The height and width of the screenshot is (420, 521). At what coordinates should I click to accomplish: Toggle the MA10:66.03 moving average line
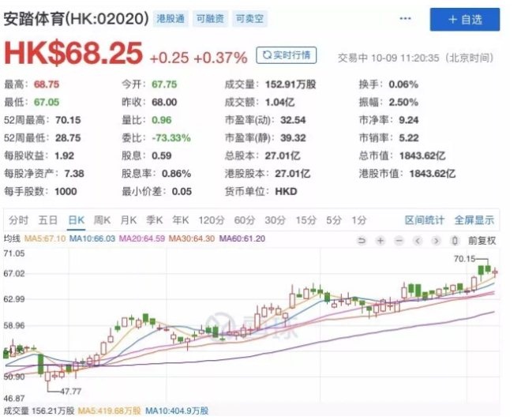(92, 238)
